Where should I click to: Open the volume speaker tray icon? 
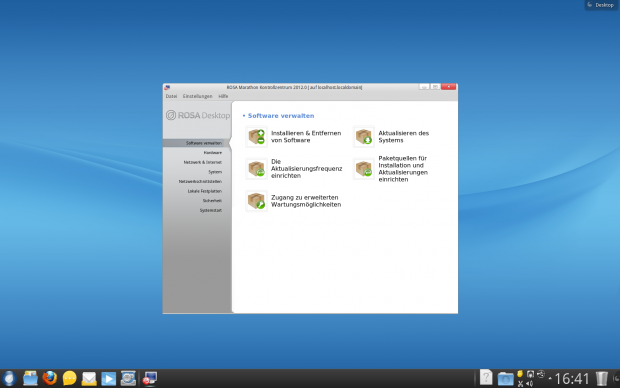pos(530,383)
